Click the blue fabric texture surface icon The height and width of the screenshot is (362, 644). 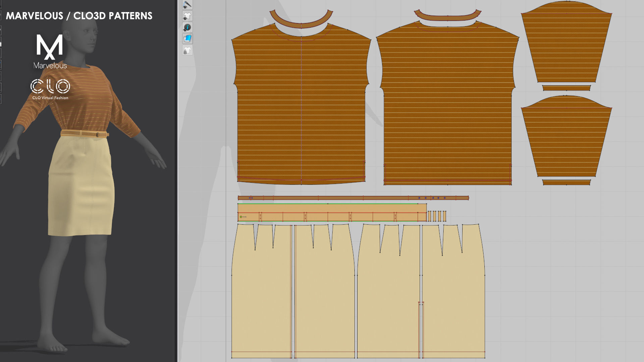click(187, 39)
